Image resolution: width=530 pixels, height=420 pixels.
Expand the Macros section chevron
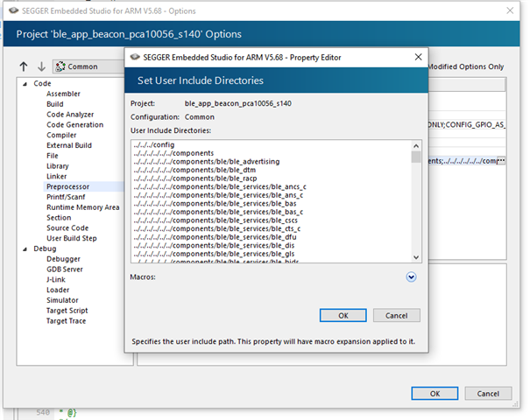pyautogui.click(x=411, y=277)
